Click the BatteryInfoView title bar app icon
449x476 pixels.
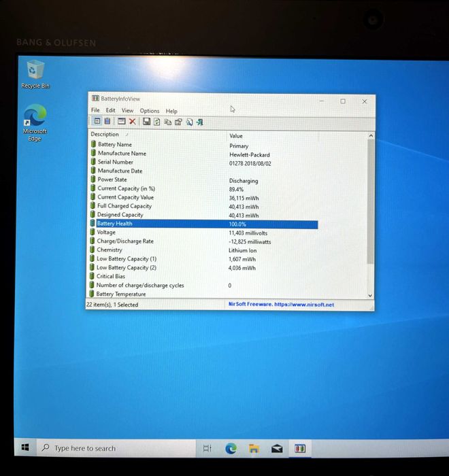pos(96,98)
